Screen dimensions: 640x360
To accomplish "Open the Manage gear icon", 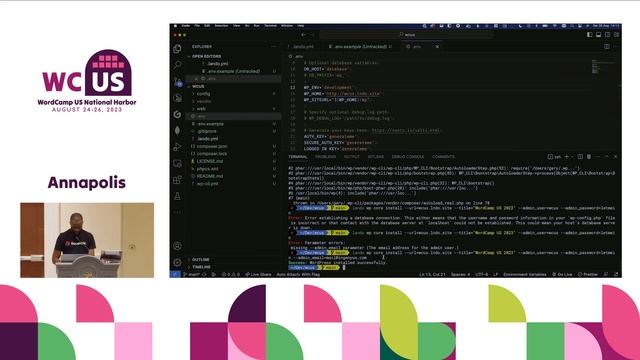I will click(178, 262).
